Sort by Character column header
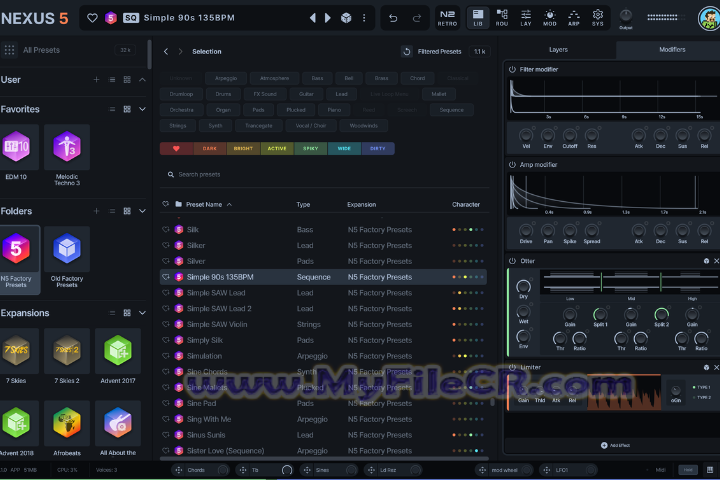The image size is (720, 480). click(466, 204)
